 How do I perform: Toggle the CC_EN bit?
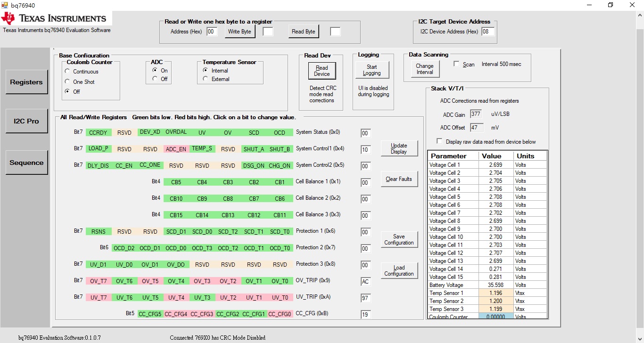(124, 165)
